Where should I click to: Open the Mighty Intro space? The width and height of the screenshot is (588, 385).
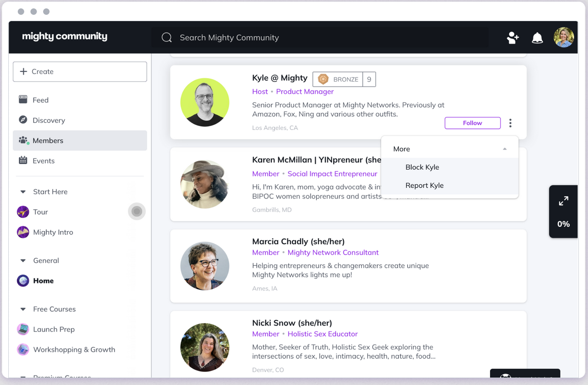point(53,232)
